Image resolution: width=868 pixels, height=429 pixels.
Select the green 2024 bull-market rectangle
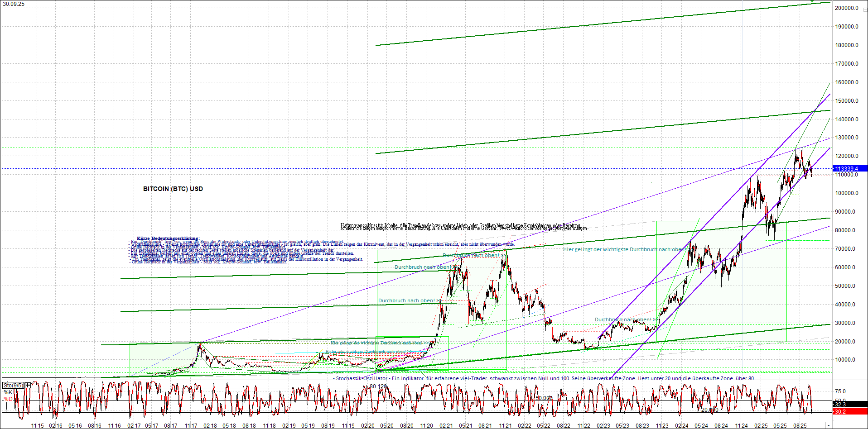722,281
